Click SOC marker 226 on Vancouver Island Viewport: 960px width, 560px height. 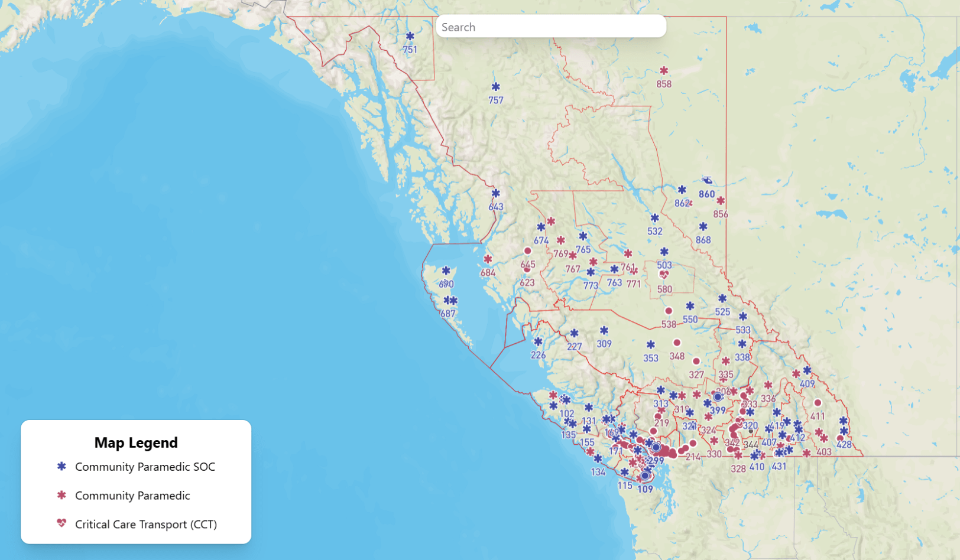537,341
